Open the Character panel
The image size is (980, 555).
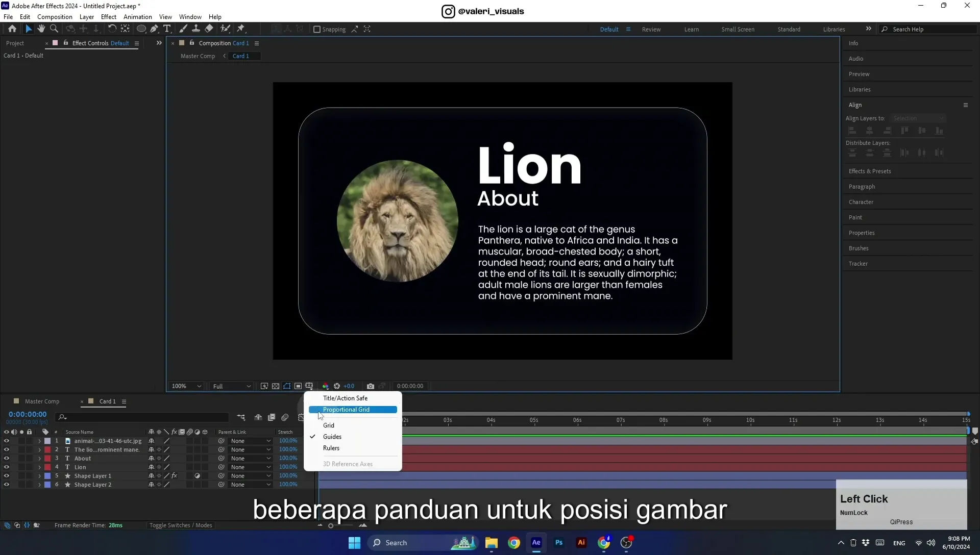(x=861, y=202)
